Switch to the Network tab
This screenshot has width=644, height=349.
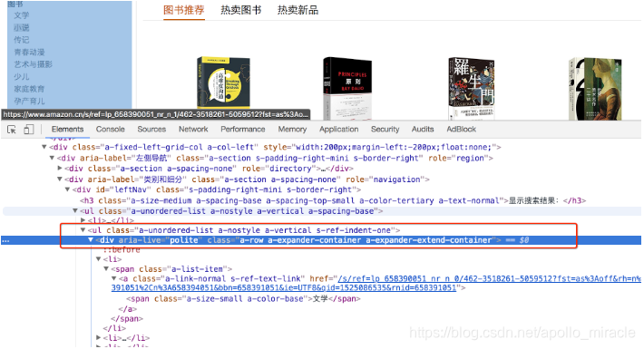click(193, 130)
